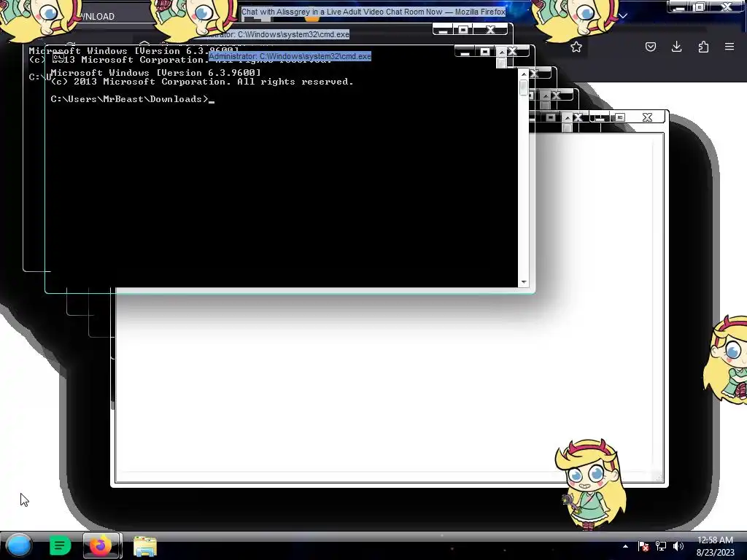The width and height of the screenshot is (747, 560).
Task: Close the front cmd.exe console window
Action: [x=513, y=52]
